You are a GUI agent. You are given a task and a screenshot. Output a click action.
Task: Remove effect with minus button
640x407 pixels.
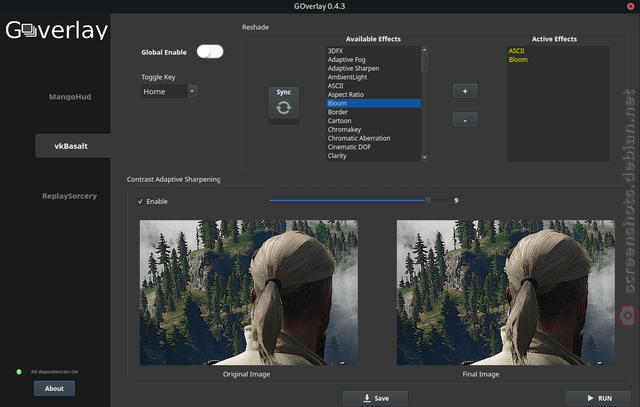pyautogui.click(x=465, y=120)
